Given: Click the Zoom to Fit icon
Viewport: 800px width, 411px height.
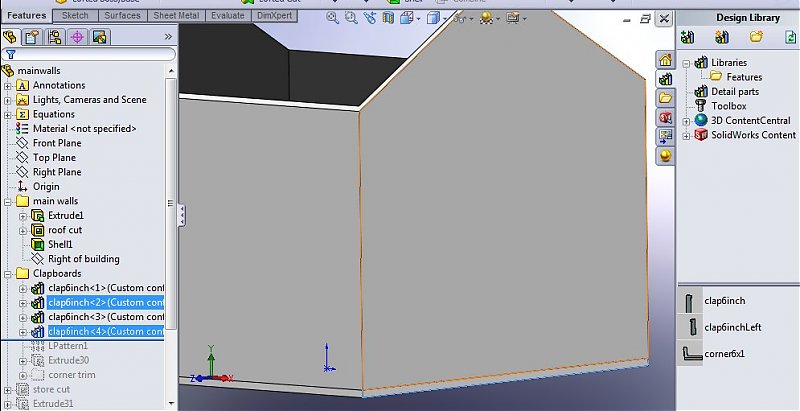Looking at the screenshot, I should (333, 18).
